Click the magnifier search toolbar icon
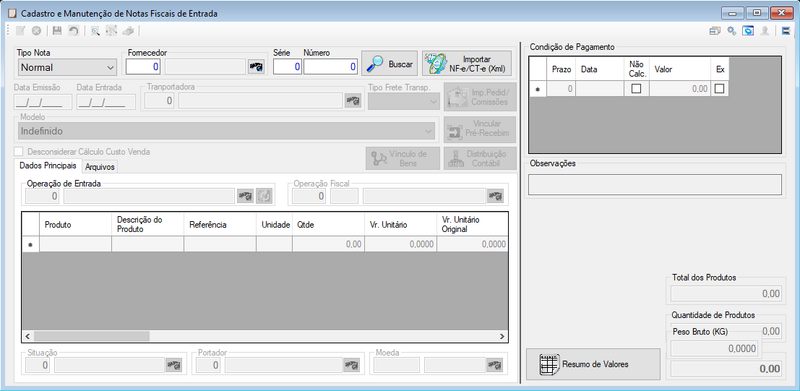This screenshot has height=391, width=800. 95,31
